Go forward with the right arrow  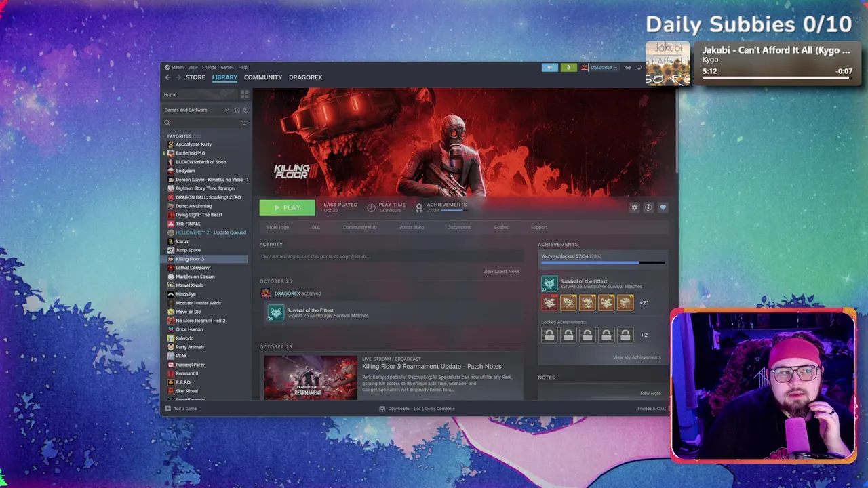178,77
